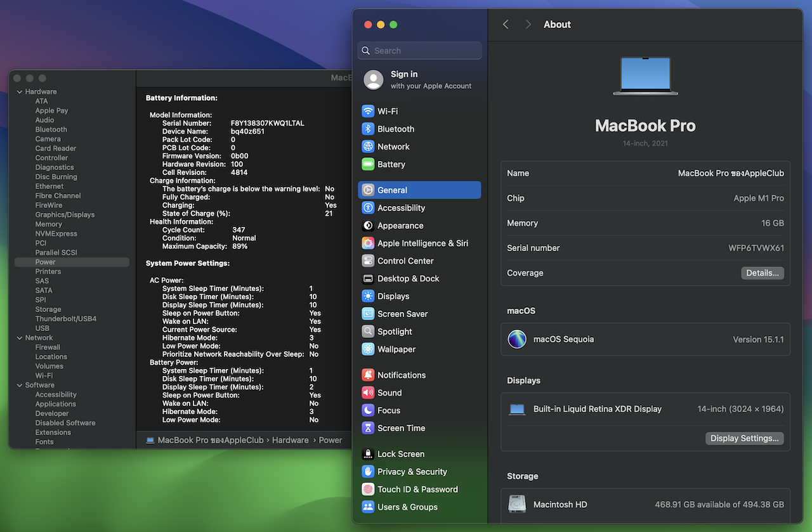This screenshot has width=812, height=532.
Task: Collapse the Hardware section in System Information
Action: point(20,92)
